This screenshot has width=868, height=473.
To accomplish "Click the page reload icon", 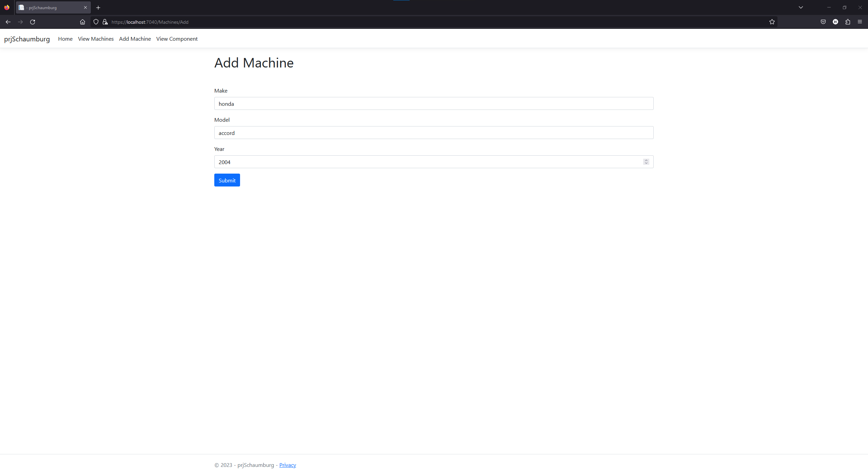I will pos(33,22).
